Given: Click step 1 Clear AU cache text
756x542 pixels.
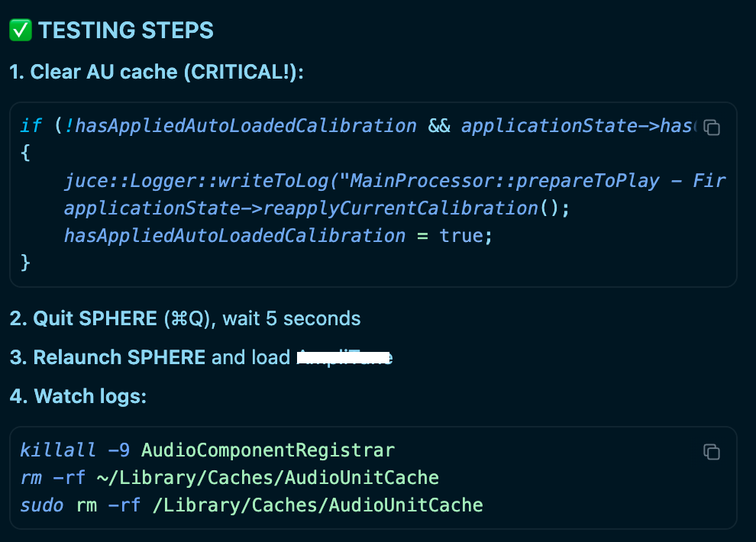Looking at the screenshot, I should 157,73.
